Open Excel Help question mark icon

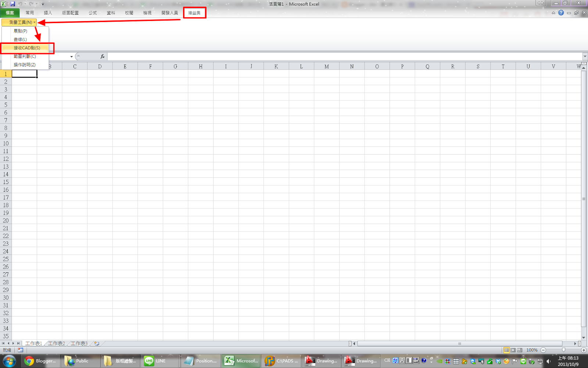click(x=561, y=13)
